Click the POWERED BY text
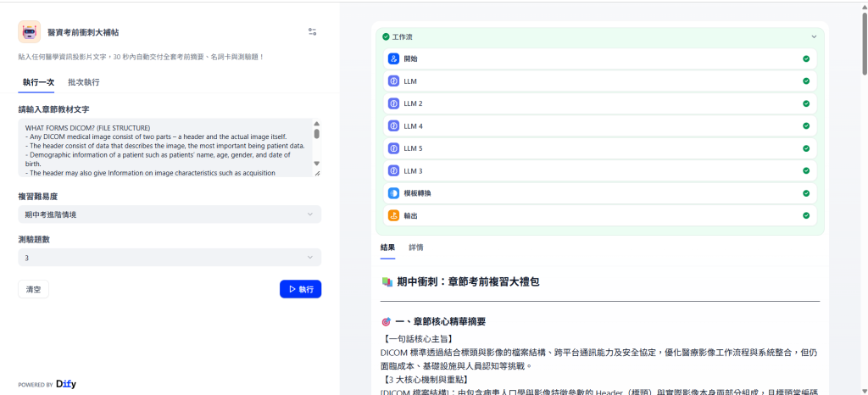Viewport: 868px width, 395px height. pyautogui.click(x=36, y=385)
